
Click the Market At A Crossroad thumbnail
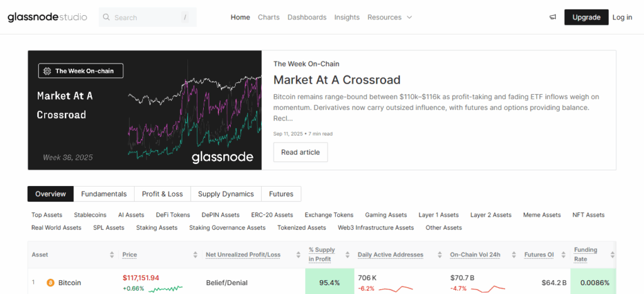click(145, 110)
